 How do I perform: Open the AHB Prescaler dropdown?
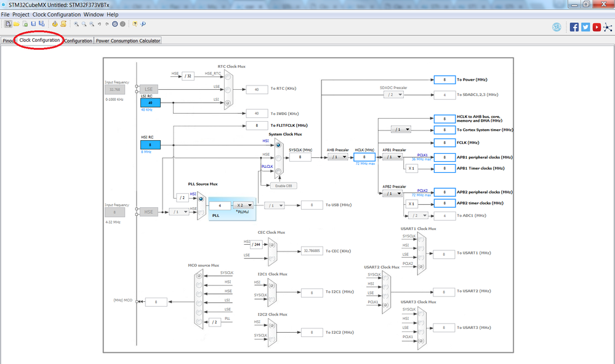[338, 157]
